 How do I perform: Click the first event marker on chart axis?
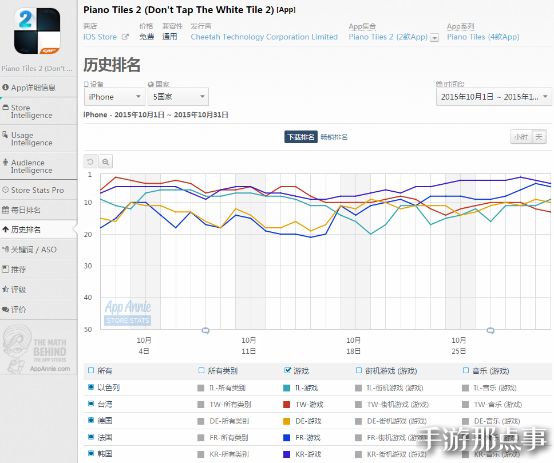pyautogui.click(x=205, y=330)
